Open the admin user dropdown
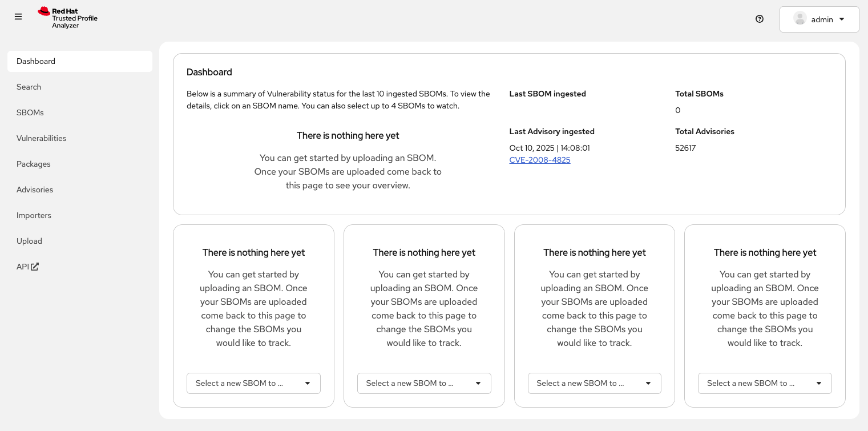The height and width of the screenshot is (431, 868). [819, 19]
